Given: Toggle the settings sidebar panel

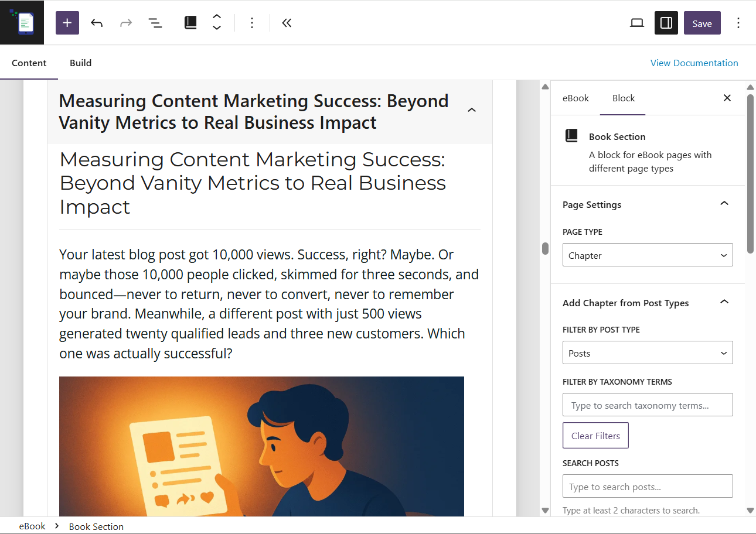Looking at the screenshot, I should coord(666,23).
